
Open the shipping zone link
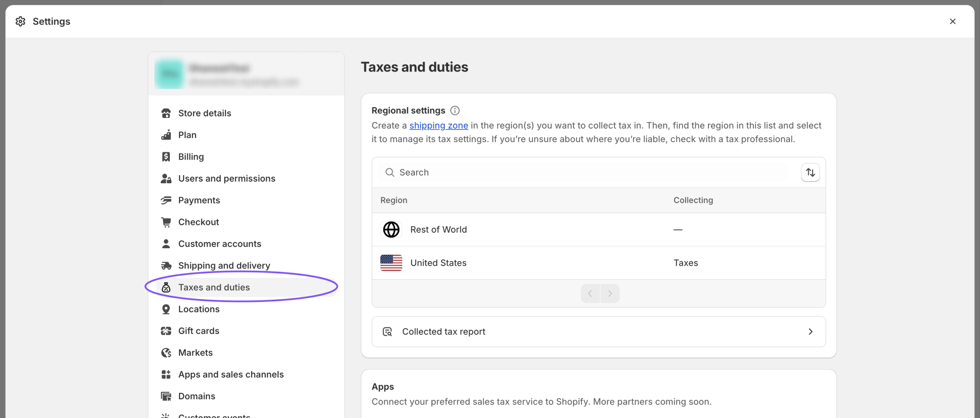pyautogui.click(x=439, y=125)
